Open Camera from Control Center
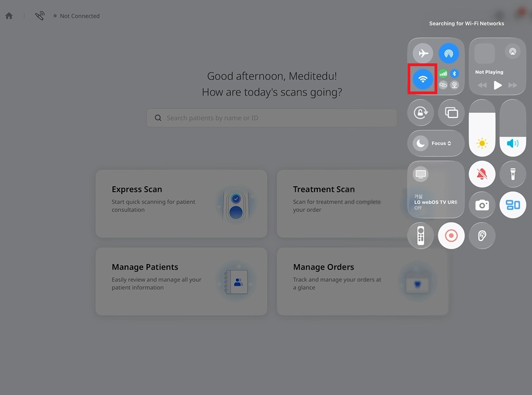 click(x=482, y=205)
